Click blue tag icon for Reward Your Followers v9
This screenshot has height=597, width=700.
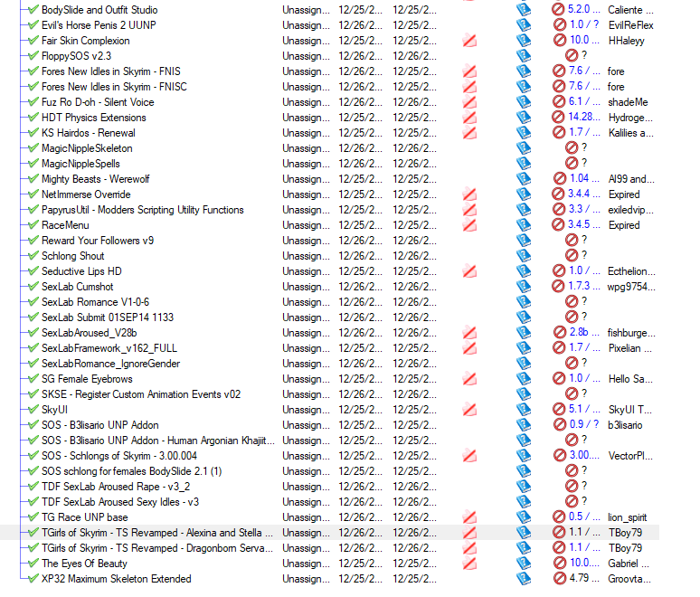(524, 241)
